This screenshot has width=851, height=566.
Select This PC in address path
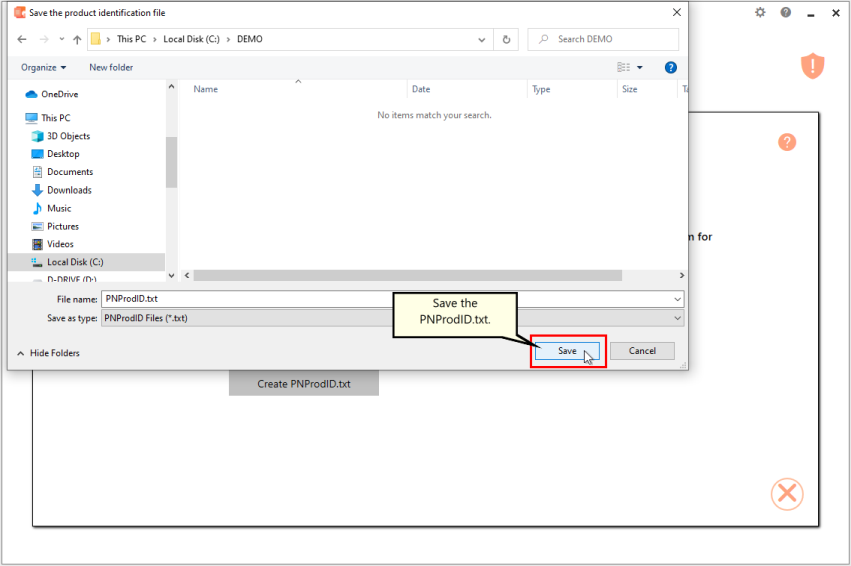(x=131, y=39)
